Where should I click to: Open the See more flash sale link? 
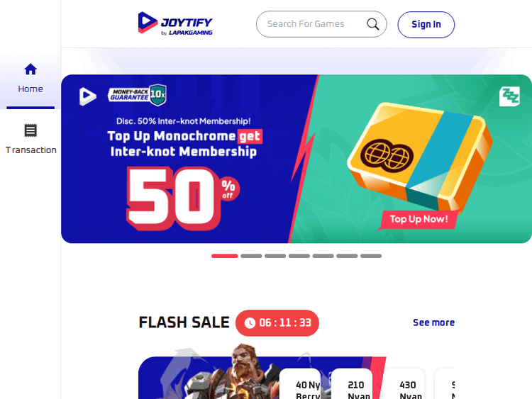433,322
